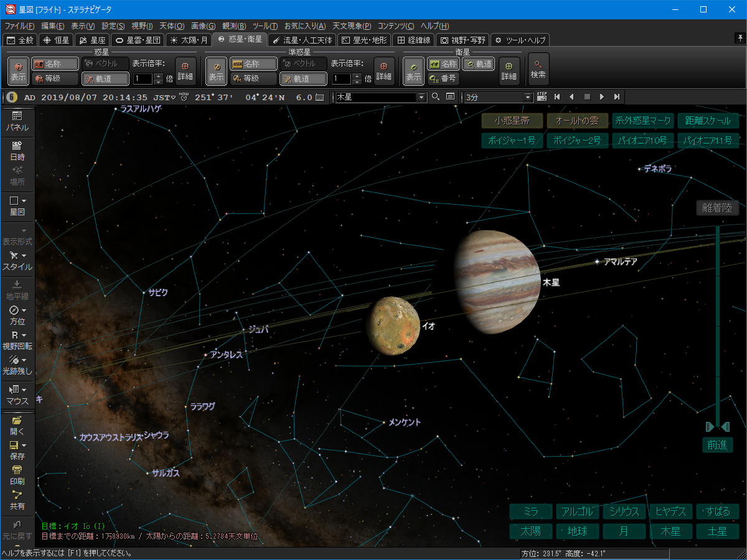The width and height of the screenshot is (747, 560).
Task: Switch to the 流星・人工天体 tab
Action: [x=303, y=40]
